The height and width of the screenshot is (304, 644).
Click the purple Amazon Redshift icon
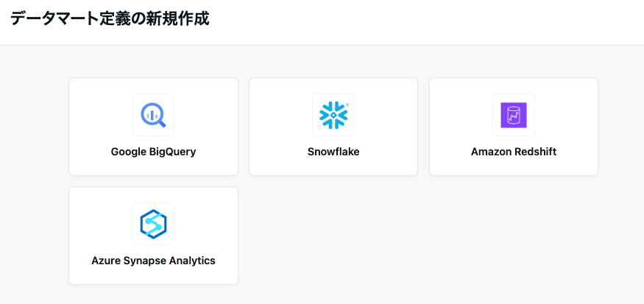pos(513,115)
